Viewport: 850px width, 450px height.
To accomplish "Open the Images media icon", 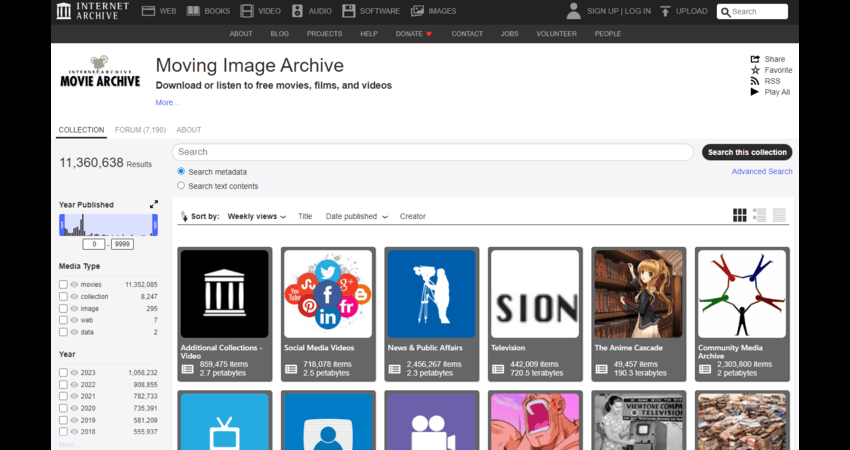I will (417, 11).
